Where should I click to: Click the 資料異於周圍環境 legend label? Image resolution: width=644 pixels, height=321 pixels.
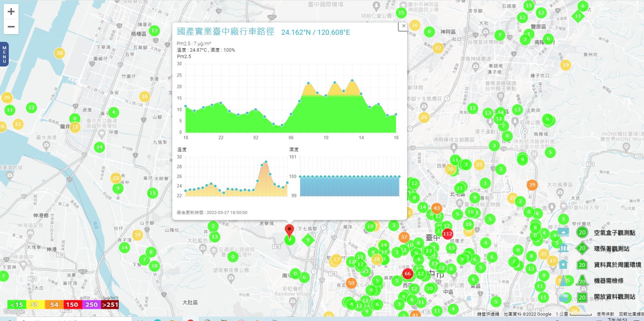pyautogui.click(x=617, y=265)
